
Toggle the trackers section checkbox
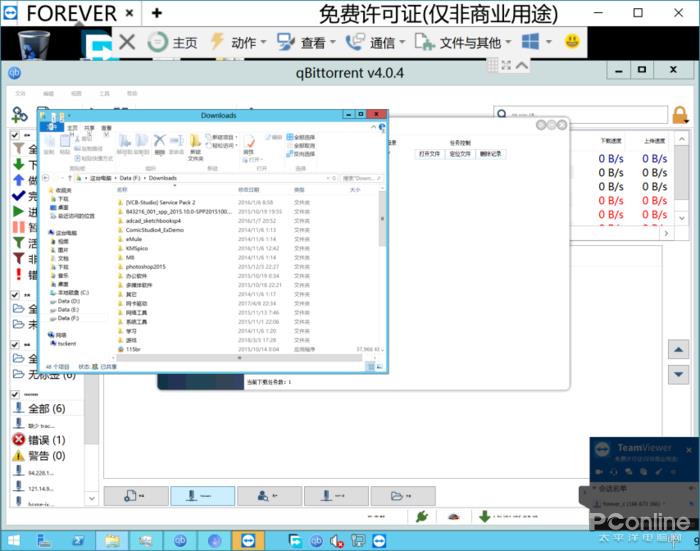tap(15, 394)
